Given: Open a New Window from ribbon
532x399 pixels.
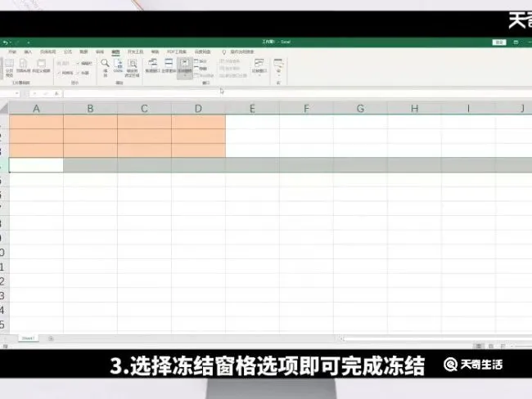Looking at the screenshot, I should [x=153, y=65].
